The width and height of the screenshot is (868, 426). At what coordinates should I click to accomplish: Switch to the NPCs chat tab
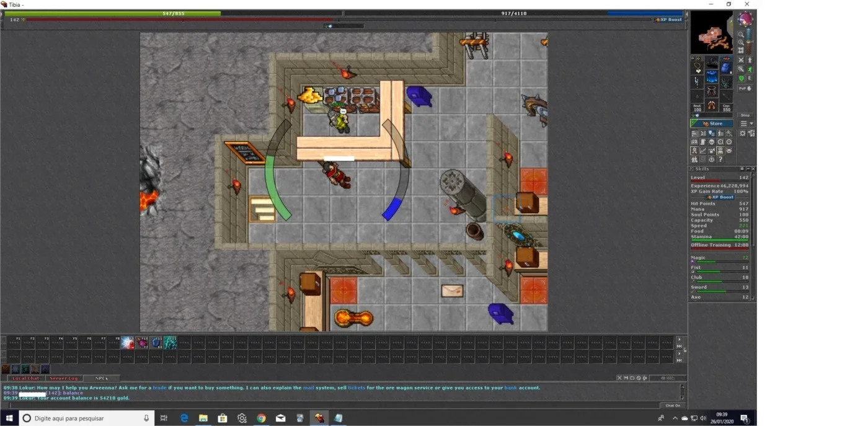[102, 378]
